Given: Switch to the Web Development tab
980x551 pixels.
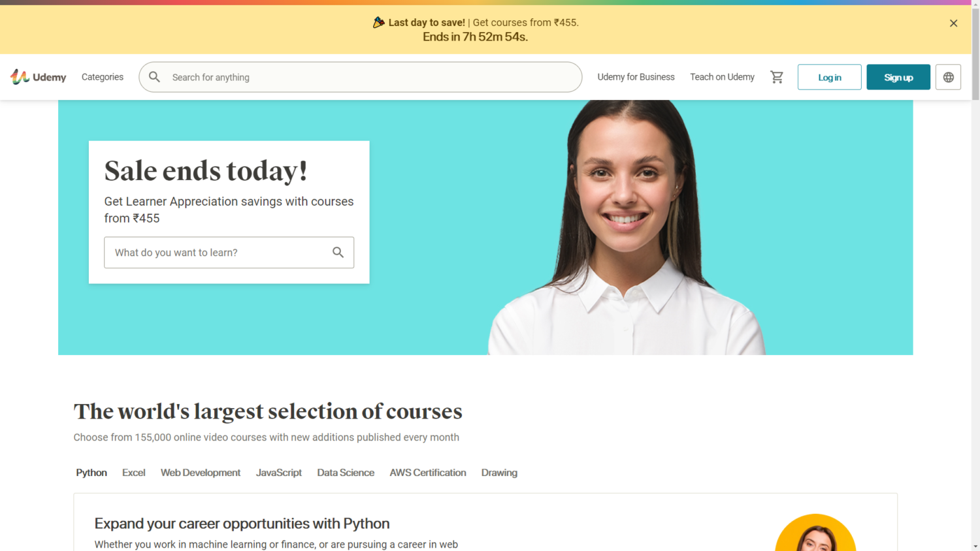Looking at the screenshot, I should 201,473.
